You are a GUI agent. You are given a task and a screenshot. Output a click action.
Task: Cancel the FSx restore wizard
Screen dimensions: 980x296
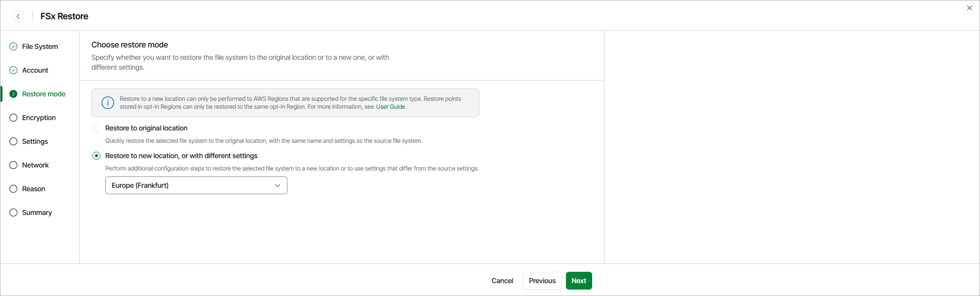tap(502, 281)
